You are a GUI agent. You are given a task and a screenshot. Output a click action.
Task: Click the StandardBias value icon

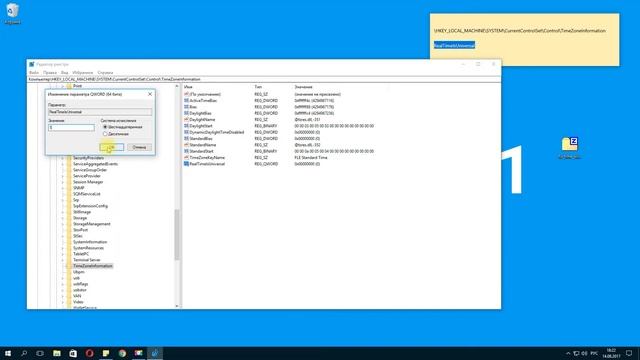coord(187,138)
